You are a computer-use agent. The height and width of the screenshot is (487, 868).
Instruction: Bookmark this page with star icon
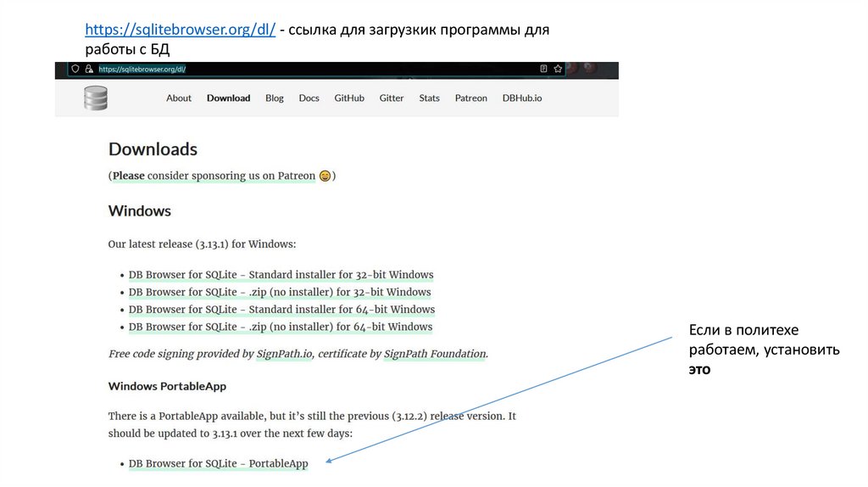click(558, 69)
